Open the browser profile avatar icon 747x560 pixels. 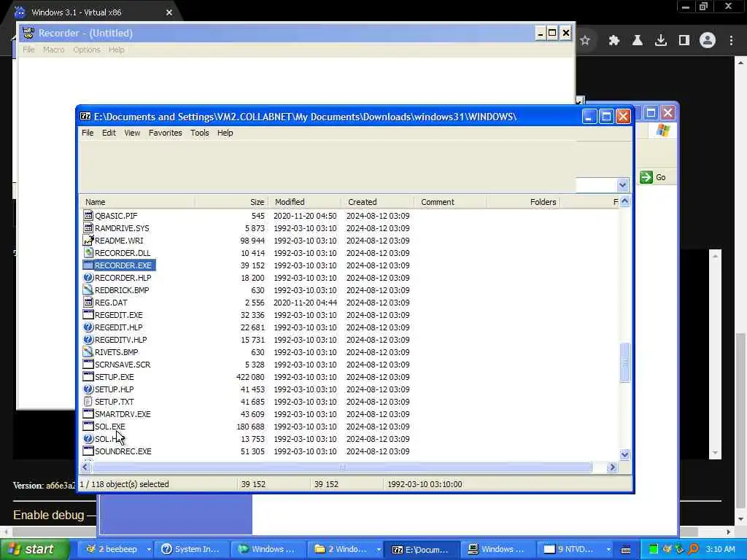click(708, 41)
